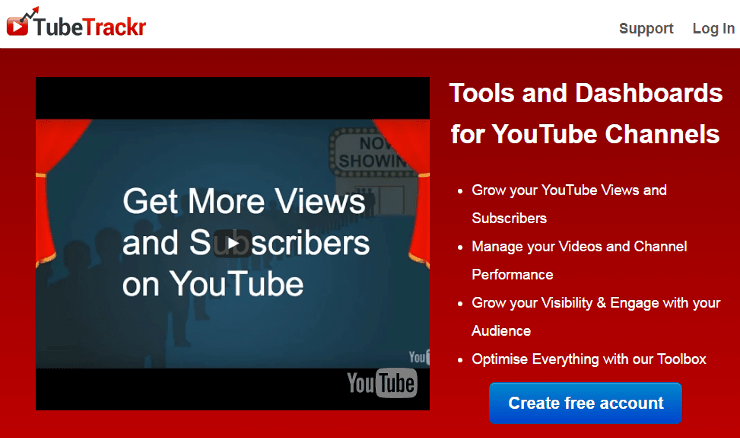The width and height of the screenshot is (740, 438).
Task: Click 'Grow your Visibility & Engage' bullet text
Action: tap(596, 317)
